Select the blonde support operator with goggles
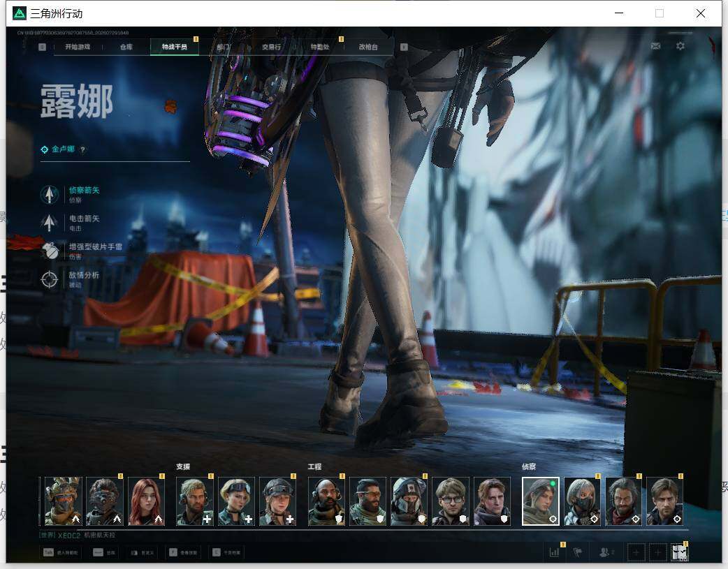This screenshot has width=728, height=569. point(236,501)
